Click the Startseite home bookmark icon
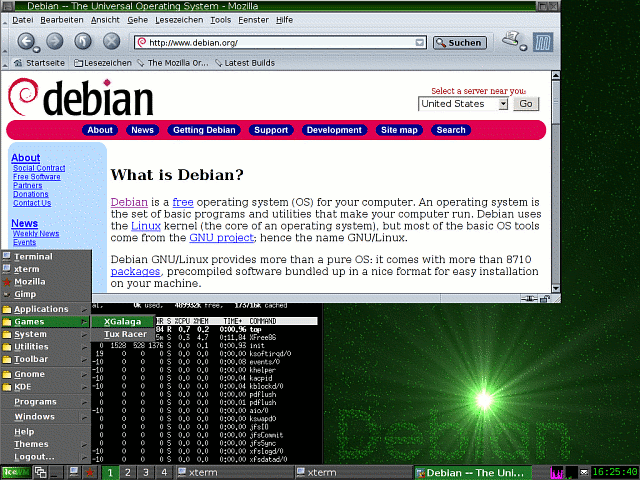640x480 pixels. 16,63
